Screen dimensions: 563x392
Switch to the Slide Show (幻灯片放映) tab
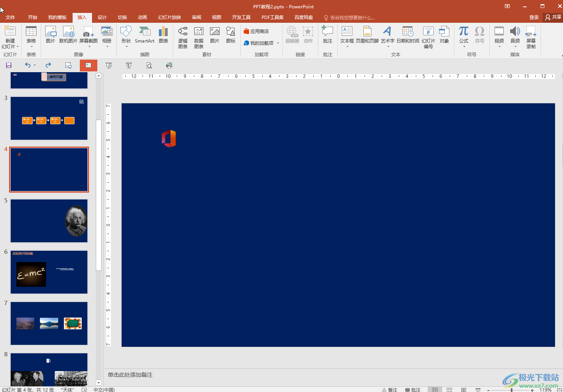coord(170,17)
